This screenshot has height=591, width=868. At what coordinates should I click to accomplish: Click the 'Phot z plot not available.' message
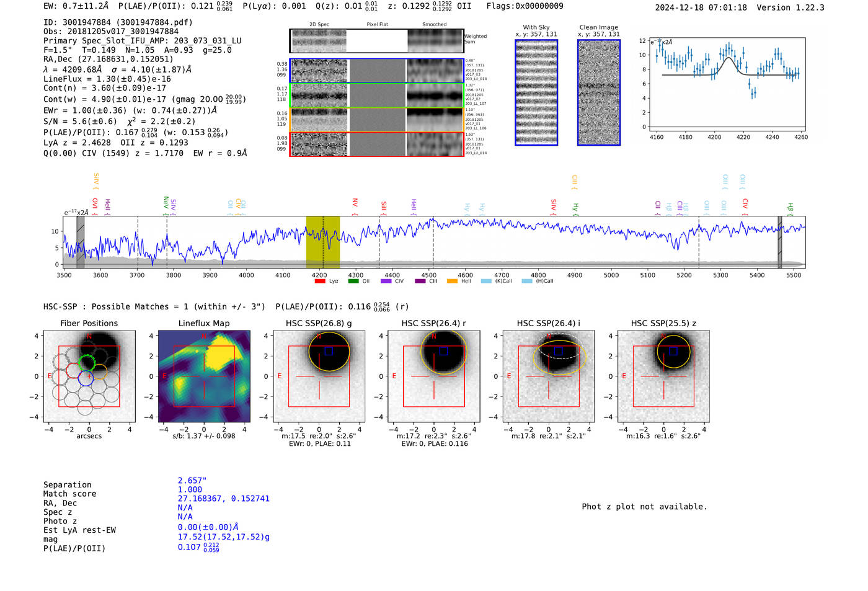pos(644,507)
